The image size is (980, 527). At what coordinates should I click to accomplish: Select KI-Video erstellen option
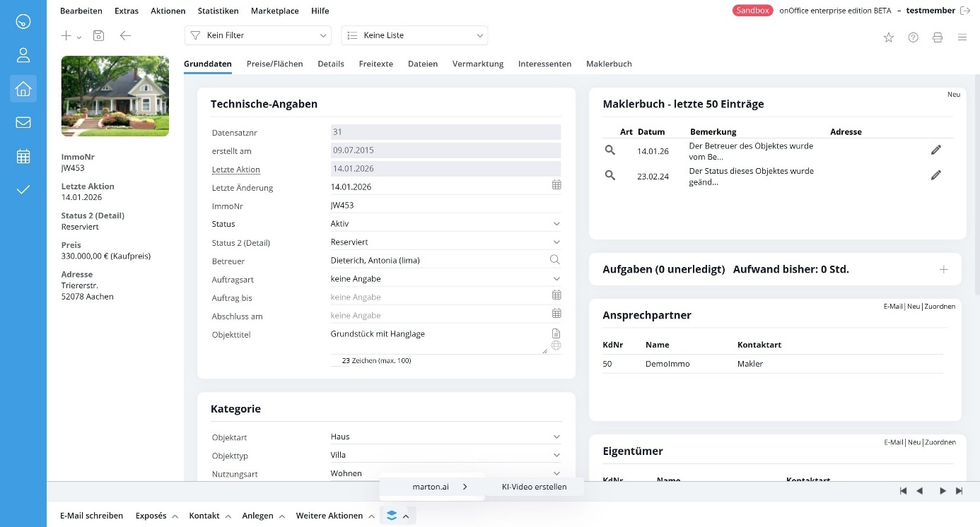point(534,487)
